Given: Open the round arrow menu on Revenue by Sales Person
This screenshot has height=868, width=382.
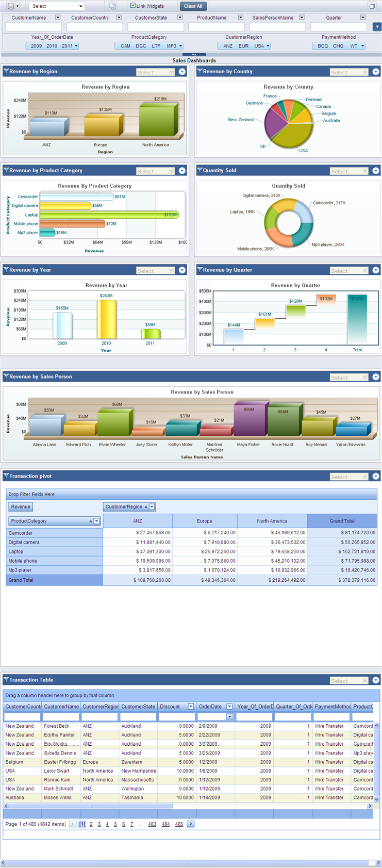Looking at the screenshot, I should pos(376,377).
